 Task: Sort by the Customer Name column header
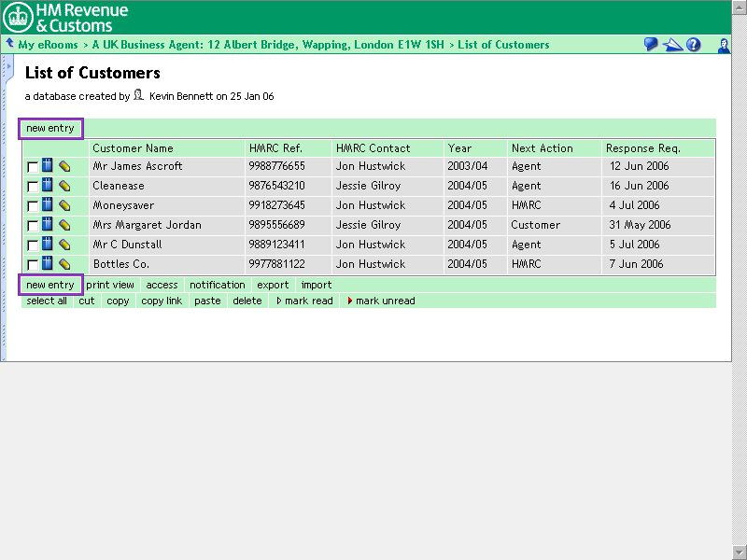pos(133,148)
